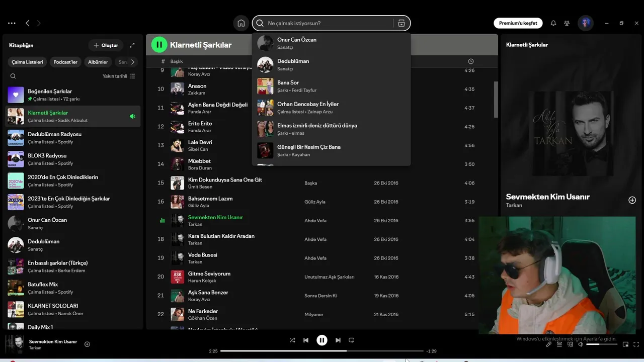Viewport: 644px width, 362px height.
Task: Go back with the left arrow
Action: pos(27,23)
